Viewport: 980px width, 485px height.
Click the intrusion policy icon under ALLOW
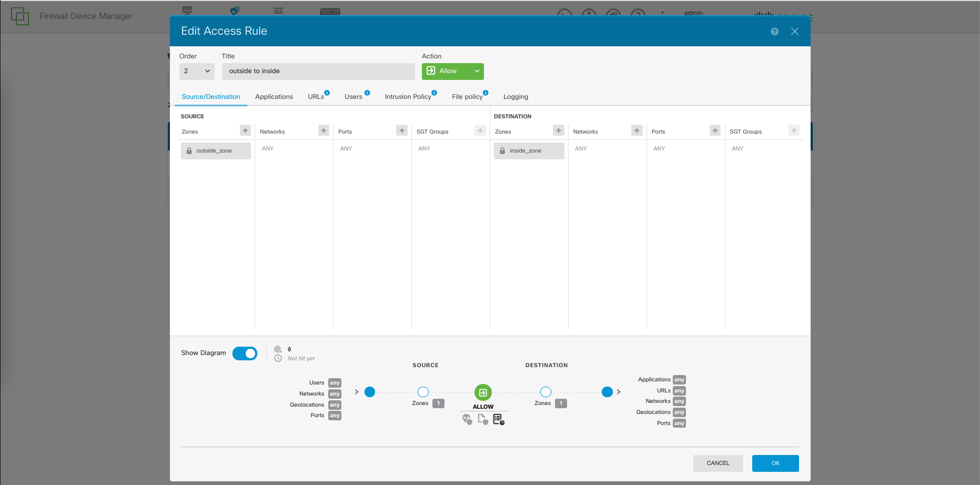coord(467,419)
